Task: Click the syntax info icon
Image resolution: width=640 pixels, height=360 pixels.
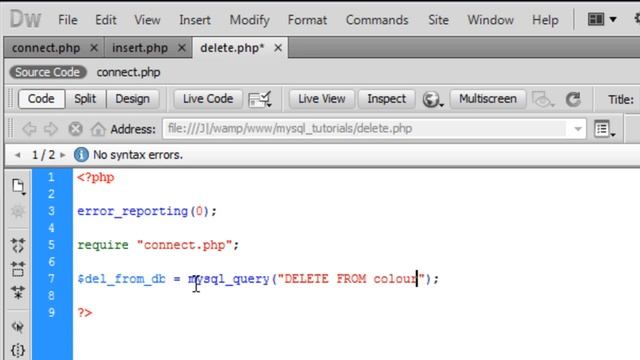Action: click(81, 155)
